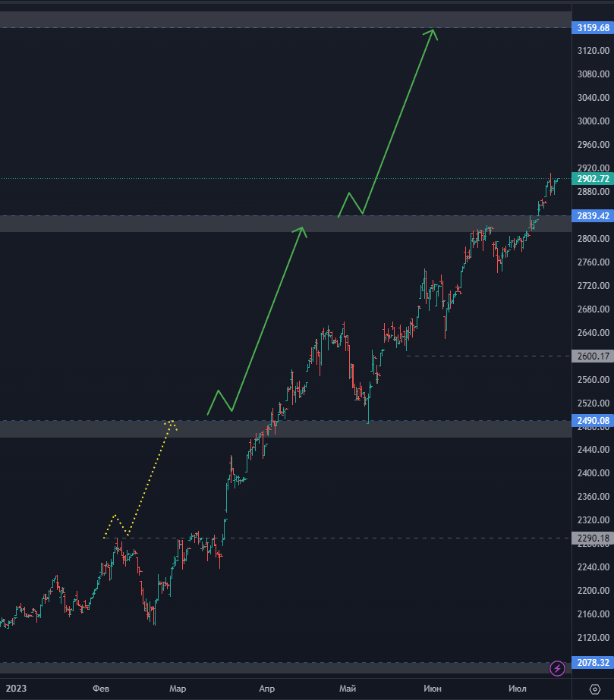Click the 3120.00 price axis value

coord(593,51)
